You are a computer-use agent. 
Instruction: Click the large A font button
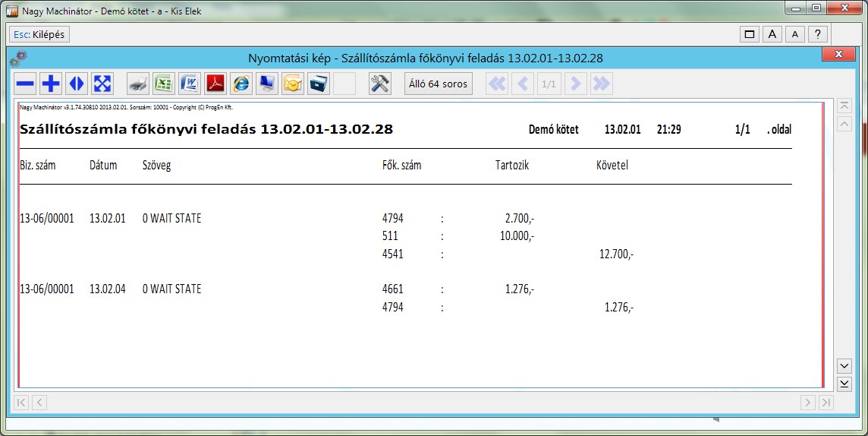pos(772,34)
